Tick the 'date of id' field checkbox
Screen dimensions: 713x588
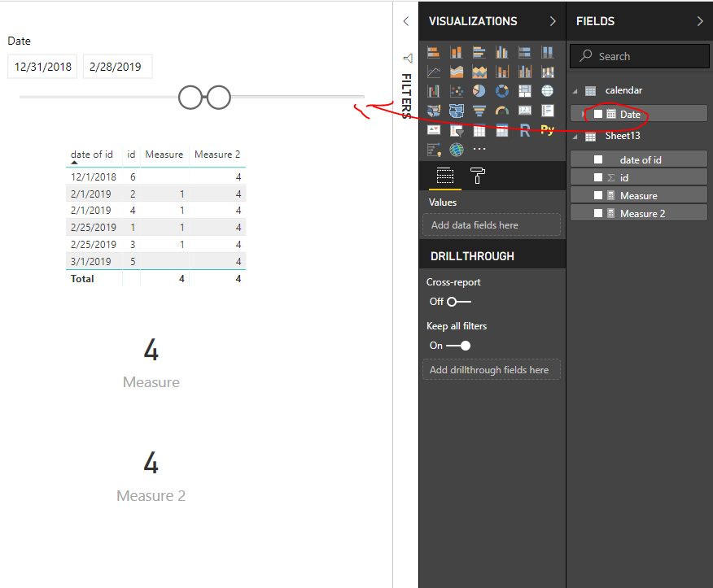click(598, 159)
